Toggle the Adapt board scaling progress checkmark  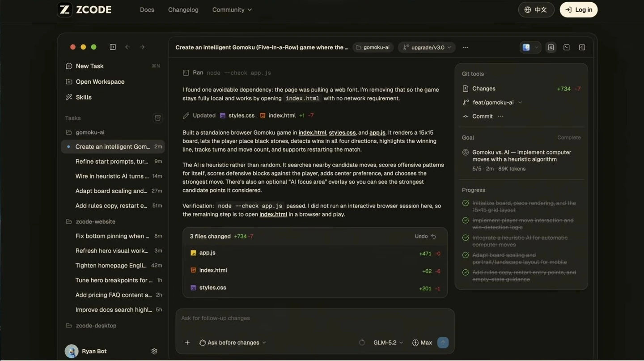466,255
